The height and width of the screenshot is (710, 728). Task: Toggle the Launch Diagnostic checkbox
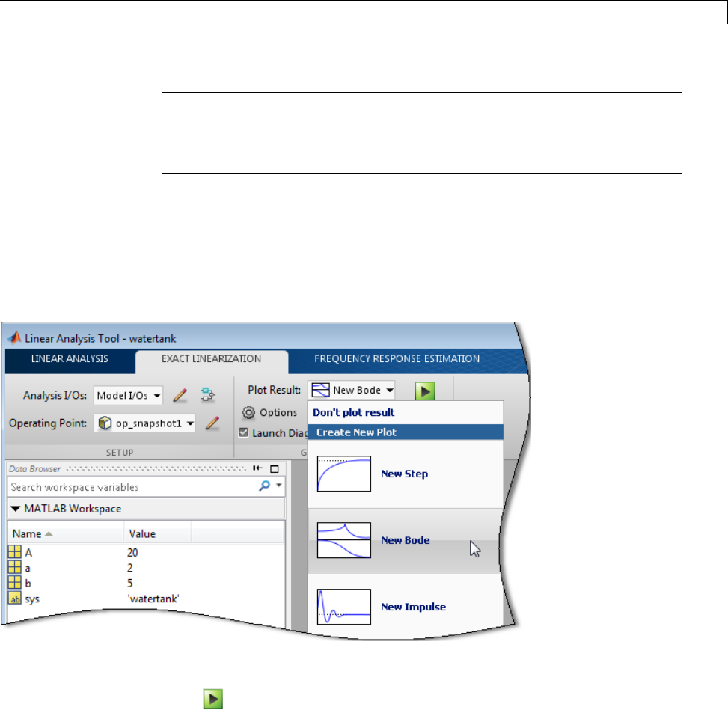[243, 432]
